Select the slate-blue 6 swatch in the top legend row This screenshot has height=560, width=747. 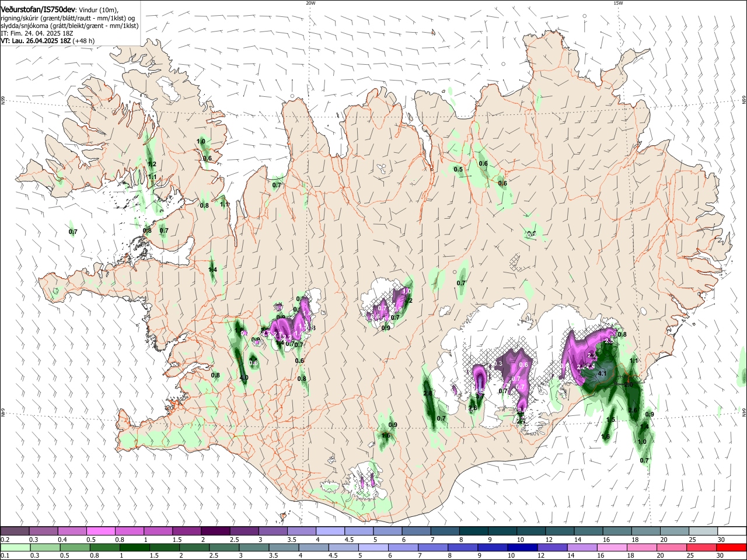[x=416, y=531]
